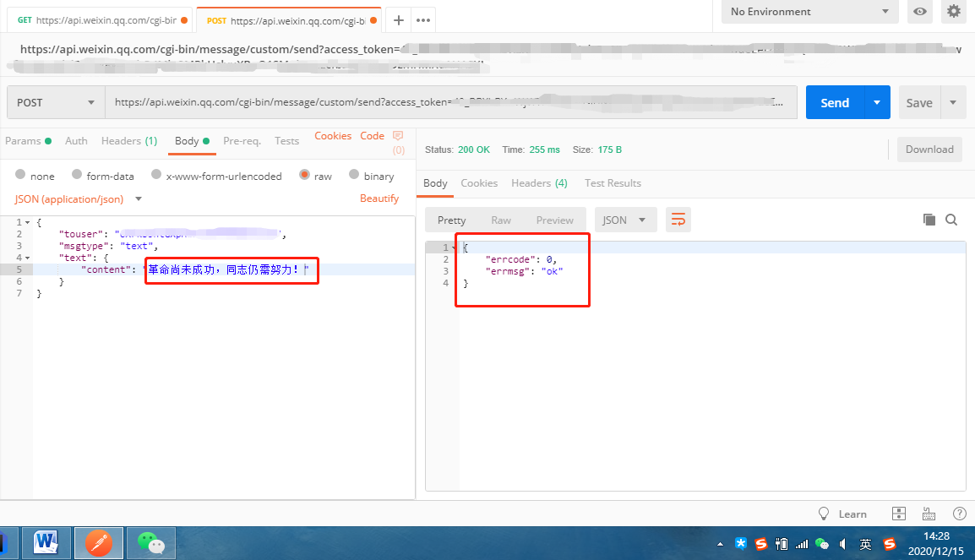Open the Save options dropdown arrow
This screenshot has height=560, width=975.
click(953, 102)
